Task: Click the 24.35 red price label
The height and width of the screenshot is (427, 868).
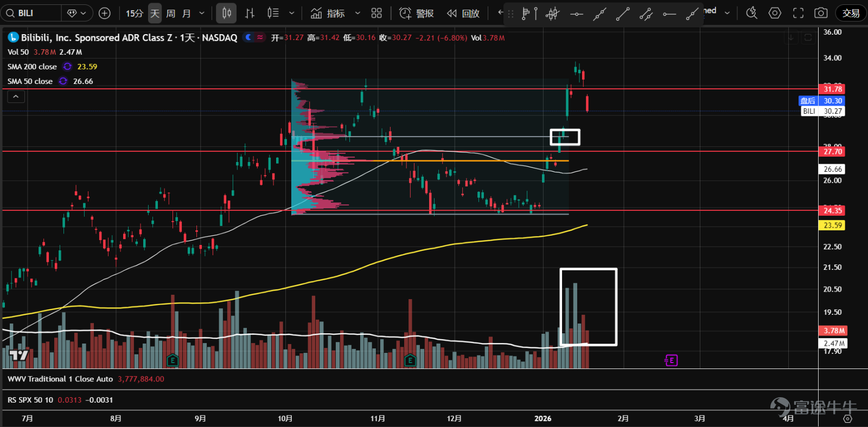Action: click(x=832, y=210)
